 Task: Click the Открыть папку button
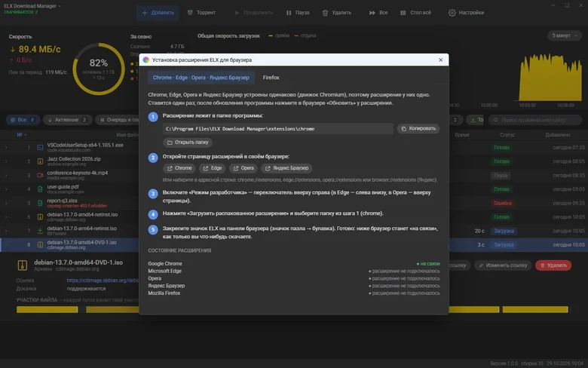[188, 143]
